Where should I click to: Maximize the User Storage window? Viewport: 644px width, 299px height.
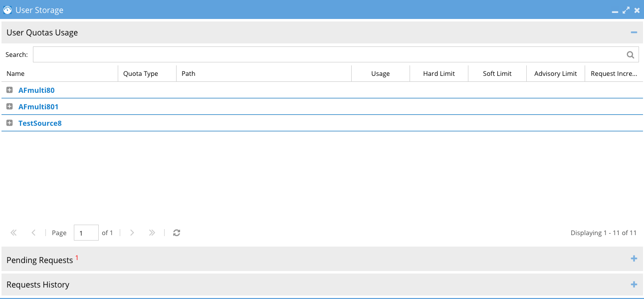(626, 10)
